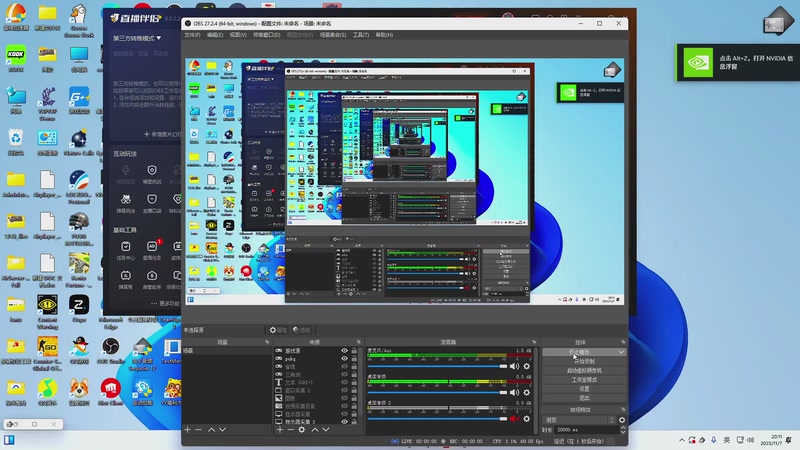Open 视图(V) menu in OBS
Viewport: 800px width, 450px height.
(238, 35)
